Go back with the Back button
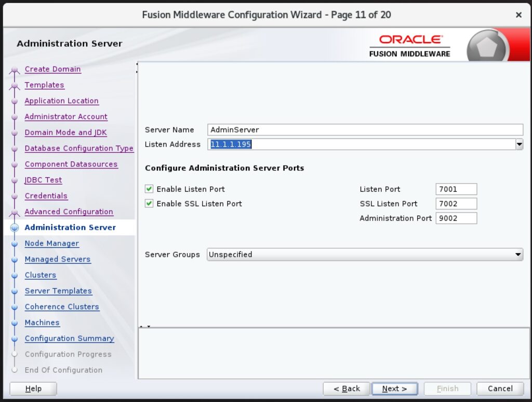Image resolution: width=532 pixels, height=402 pixels. coord(347,389)
